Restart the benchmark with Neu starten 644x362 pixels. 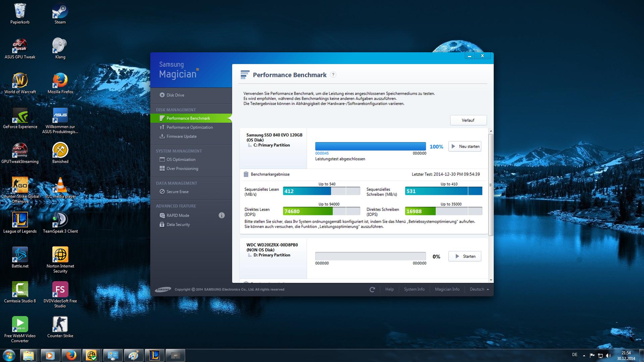point(465,147)
